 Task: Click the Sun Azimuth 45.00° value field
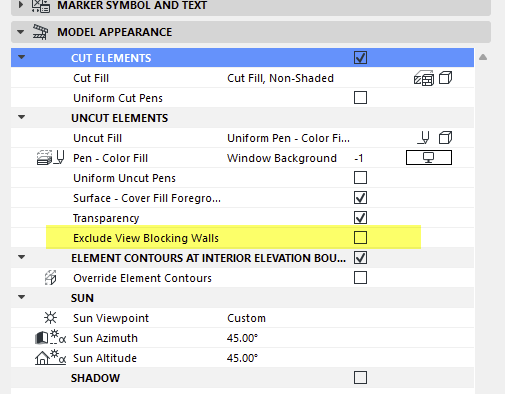[x=242, y=338]
